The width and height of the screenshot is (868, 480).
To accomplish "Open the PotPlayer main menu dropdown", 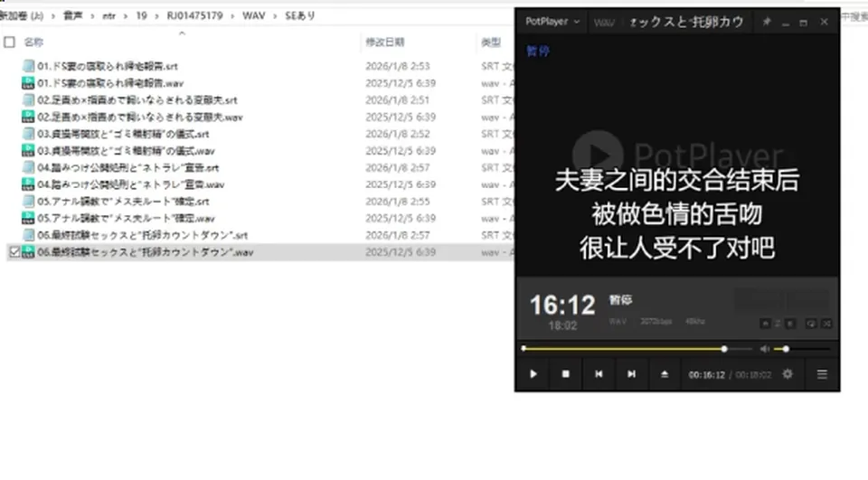I will tap(552, 22).
